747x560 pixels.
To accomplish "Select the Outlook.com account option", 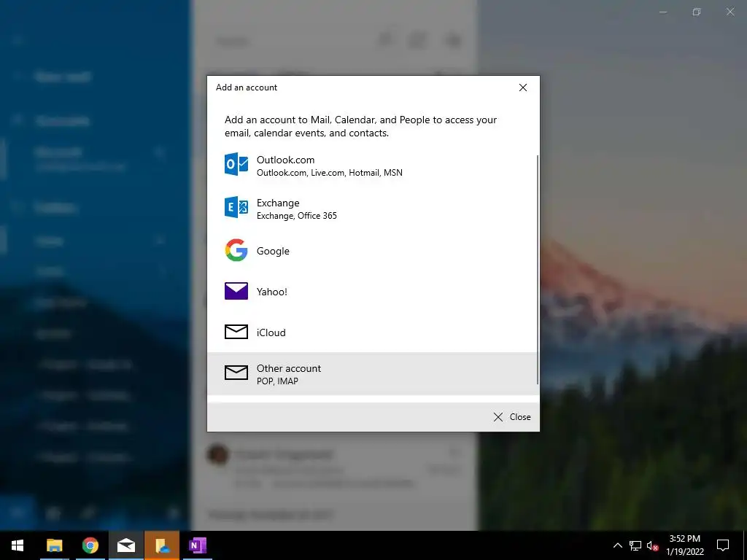I will [373, 166].
